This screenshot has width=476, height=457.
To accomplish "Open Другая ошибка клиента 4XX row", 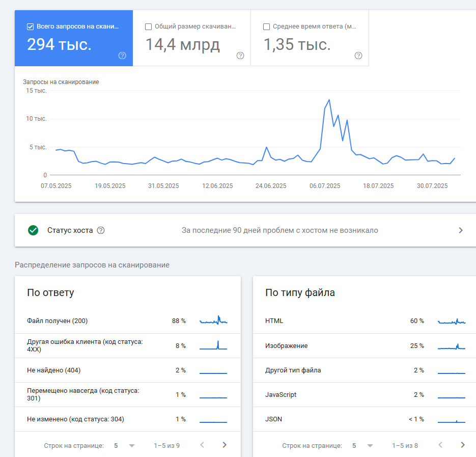I will click(128, 346).
